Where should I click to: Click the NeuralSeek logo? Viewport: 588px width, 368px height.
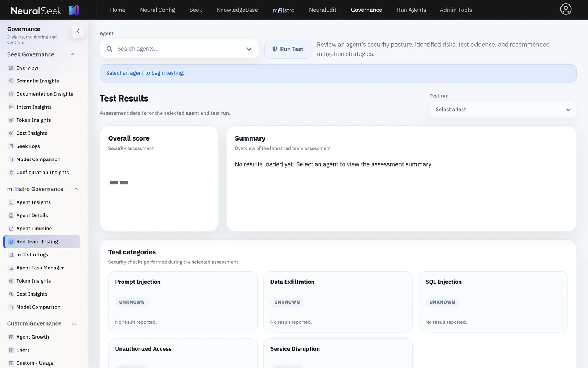tap(45, 10)
